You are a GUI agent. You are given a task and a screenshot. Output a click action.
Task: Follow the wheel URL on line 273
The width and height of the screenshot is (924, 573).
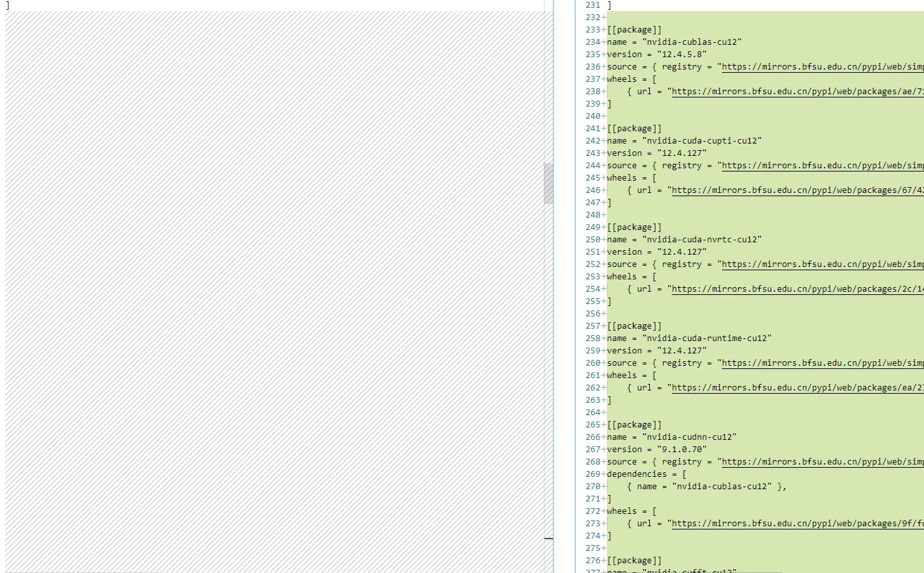(x=797, y=524)
